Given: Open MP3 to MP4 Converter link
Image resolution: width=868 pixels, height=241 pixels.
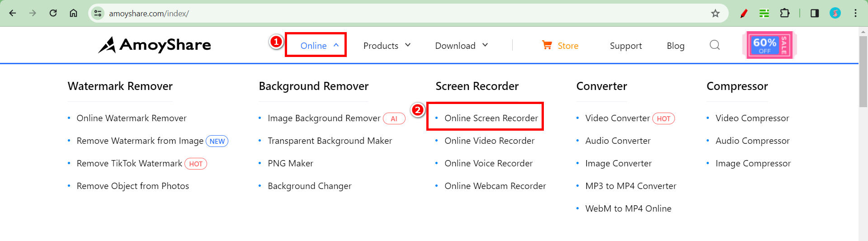Looking at the screenshot, I should click(631, 186).
